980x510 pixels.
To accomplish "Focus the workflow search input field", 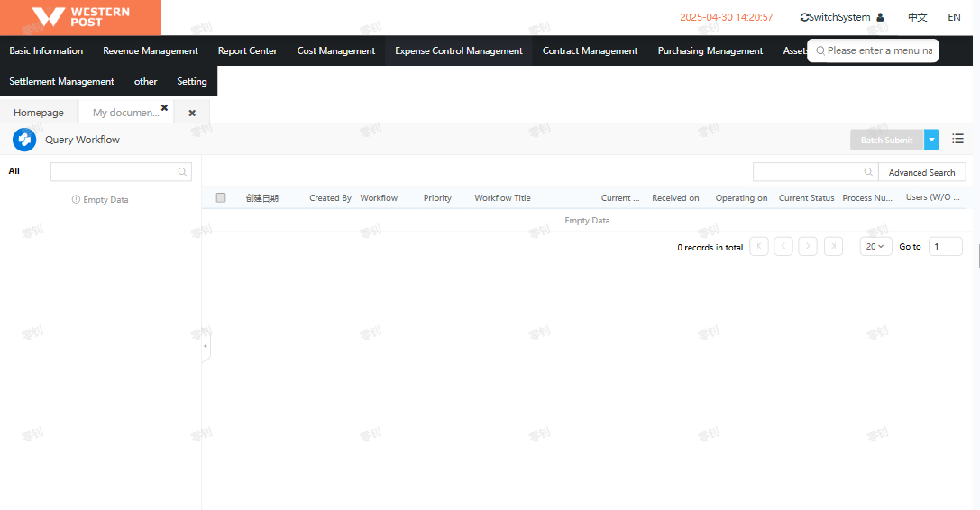I will click(x=816, y=172).
